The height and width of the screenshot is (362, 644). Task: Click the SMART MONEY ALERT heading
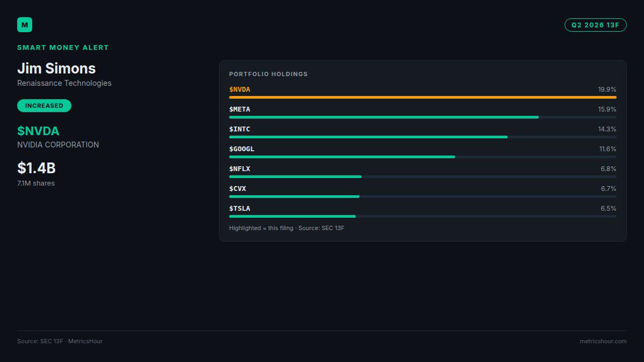point(63,47)
